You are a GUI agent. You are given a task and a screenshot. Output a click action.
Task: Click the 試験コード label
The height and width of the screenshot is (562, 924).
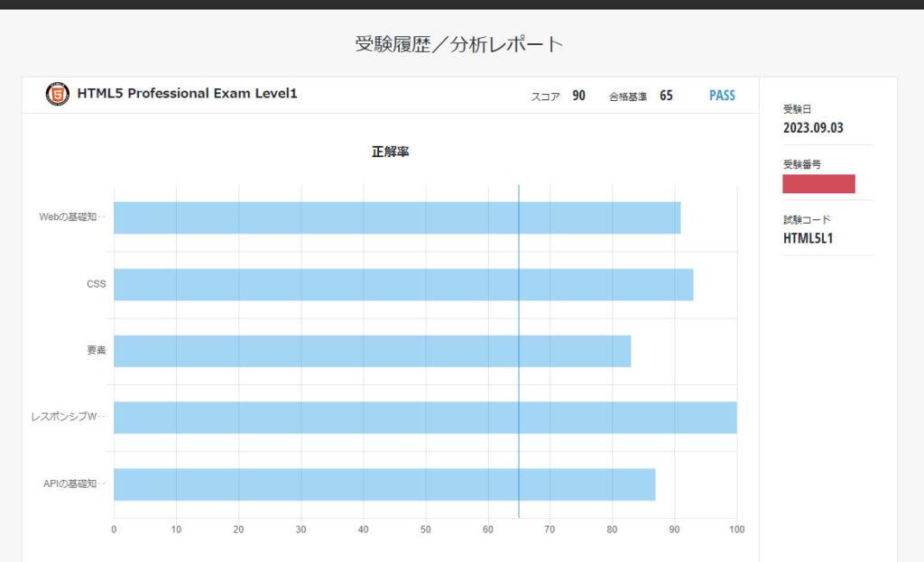point(807,220)
